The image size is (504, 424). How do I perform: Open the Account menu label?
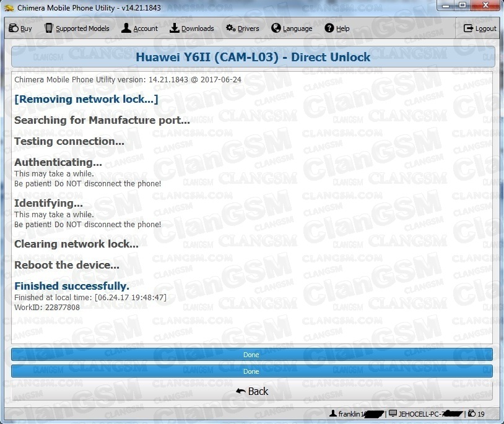pyautogui.click(x=146, y=28)
